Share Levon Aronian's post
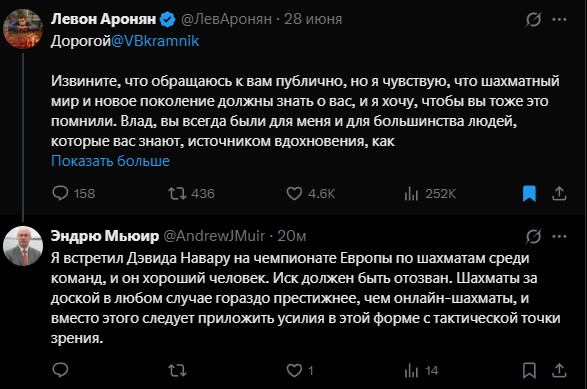 [559, 194]
